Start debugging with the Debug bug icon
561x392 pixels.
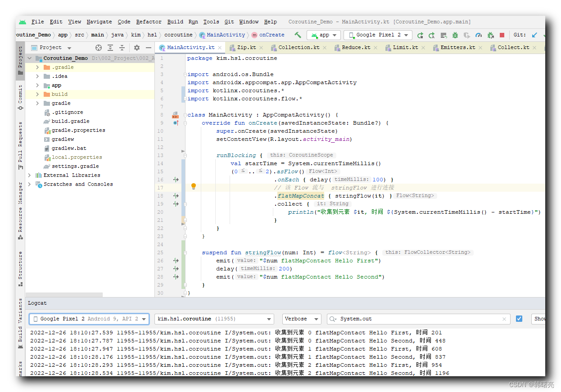(455, 35)
